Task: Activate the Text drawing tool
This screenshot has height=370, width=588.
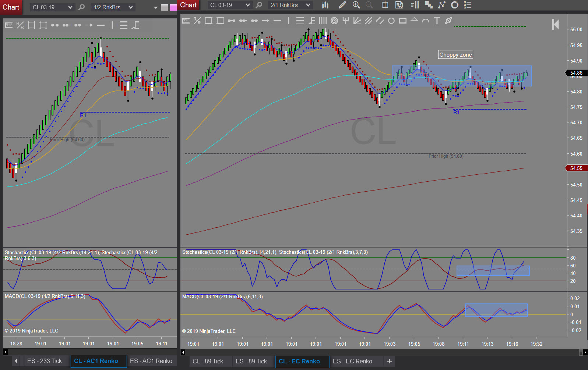Action: [437, 21]
